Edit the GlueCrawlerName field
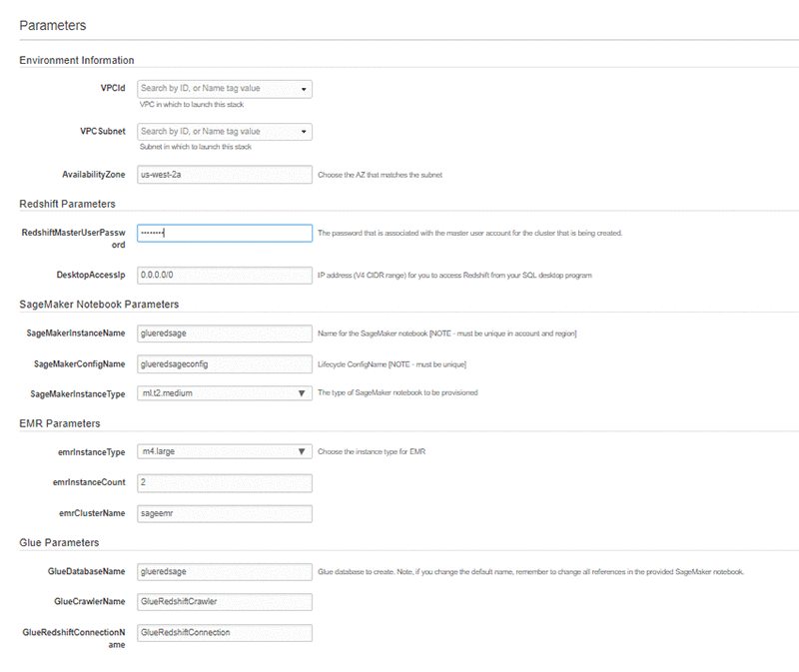 pyautogui.click(x=224, y=602)
